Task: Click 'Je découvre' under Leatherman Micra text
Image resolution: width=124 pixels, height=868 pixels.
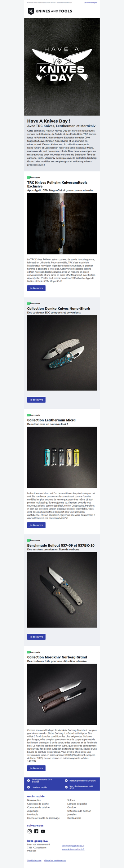Action: [x=36, y=525]
